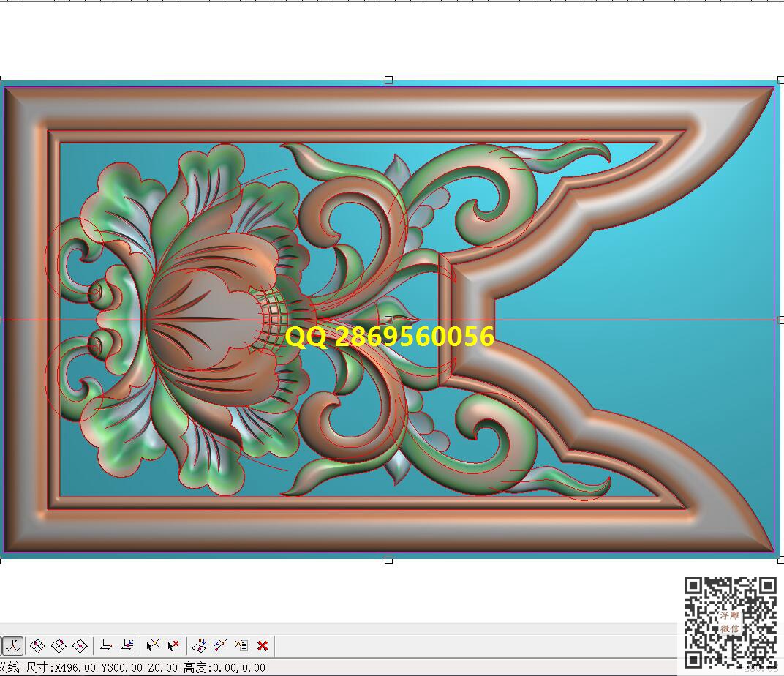Click line-points icon with blue arrow
Image resolution: width=784 pixels, height=676 pixels.
[x=219, y=646]
